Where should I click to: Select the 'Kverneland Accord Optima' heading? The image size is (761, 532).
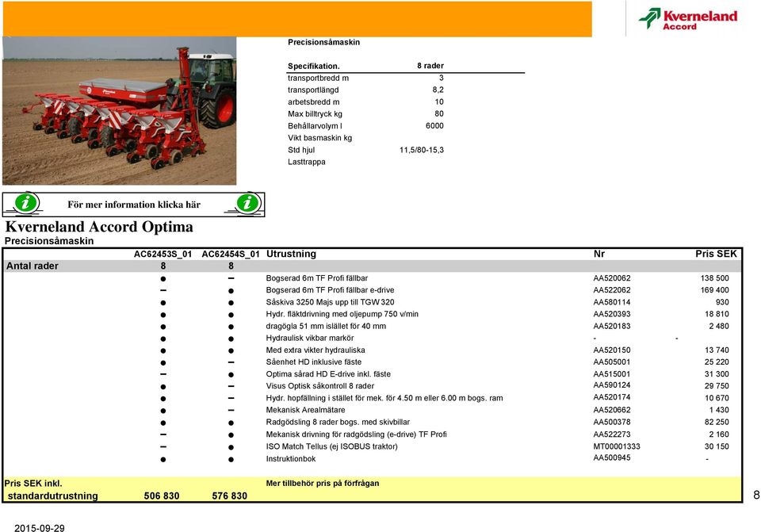click(x=99, y=227)
